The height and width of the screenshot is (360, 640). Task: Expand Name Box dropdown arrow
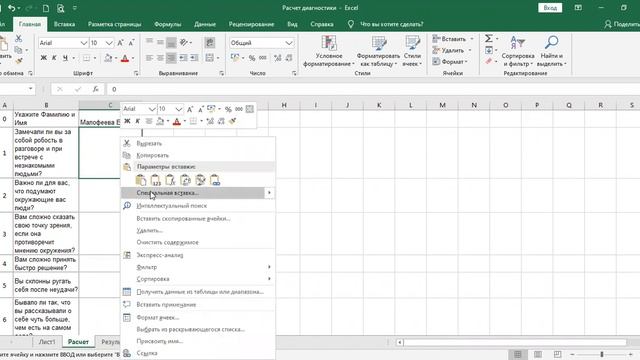pos(31,89)
